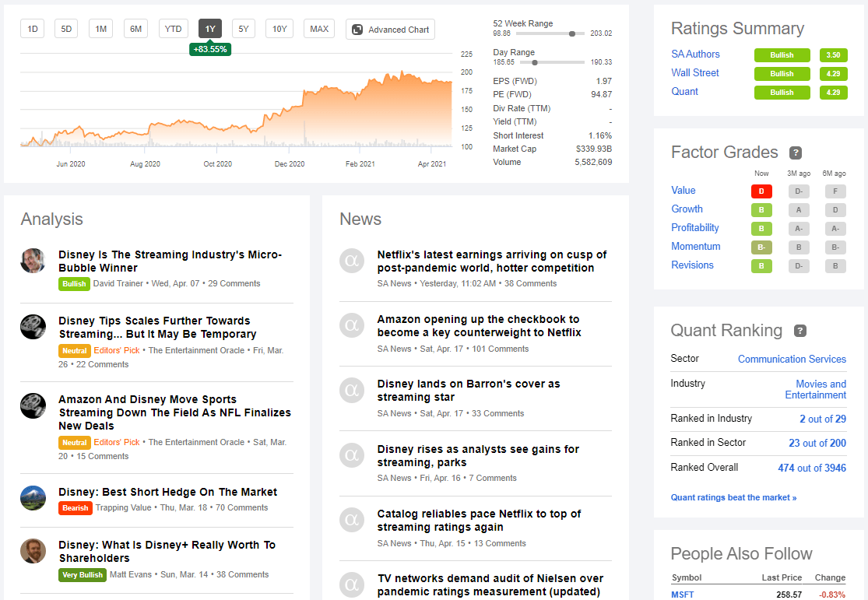
Task: Open Disney rises as analysts see gains headline
Action: pos(478,455)
